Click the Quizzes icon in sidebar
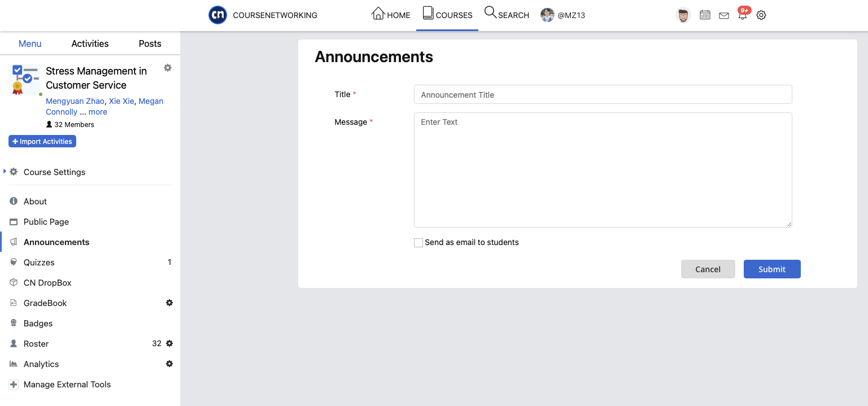 click(14, 263)
